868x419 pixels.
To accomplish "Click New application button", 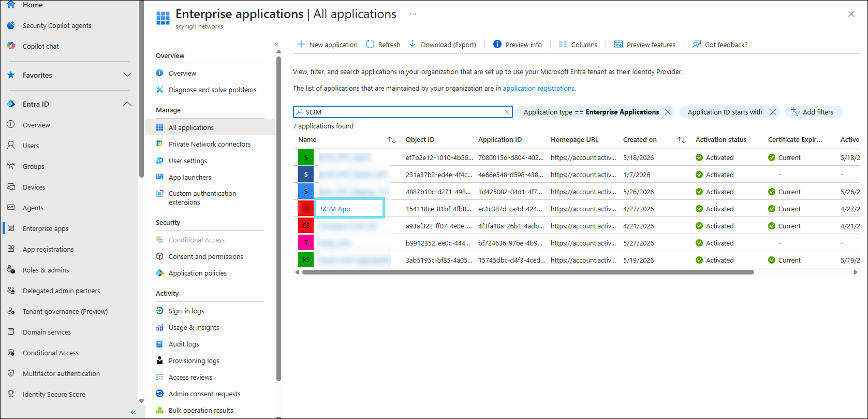I will click(327, 45).
